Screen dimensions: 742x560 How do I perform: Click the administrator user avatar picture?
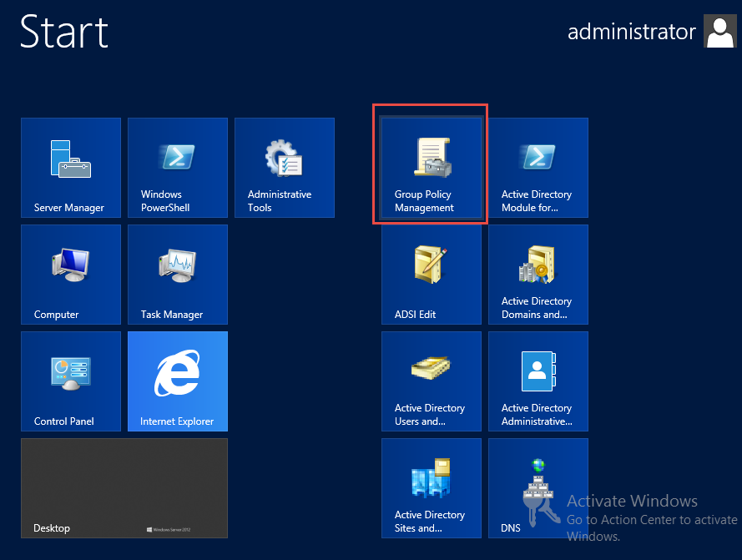[720, 31]
